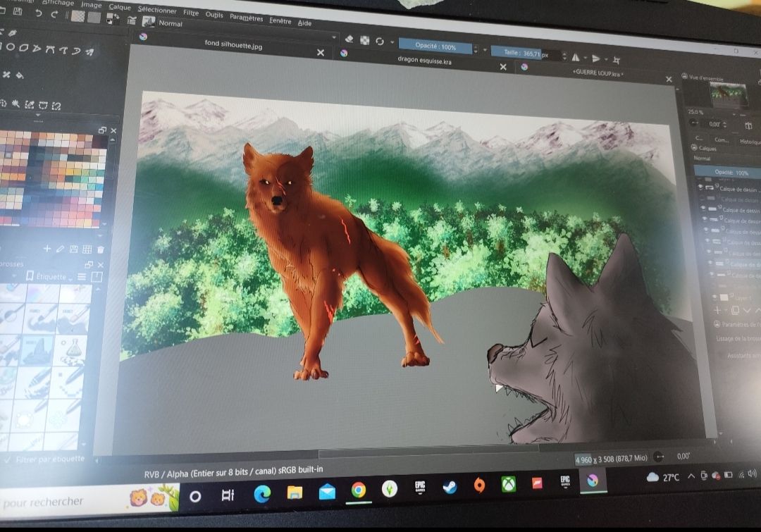Open the brush presets view menu icon
Screen dimensions: 761x532
click(82, 277)
